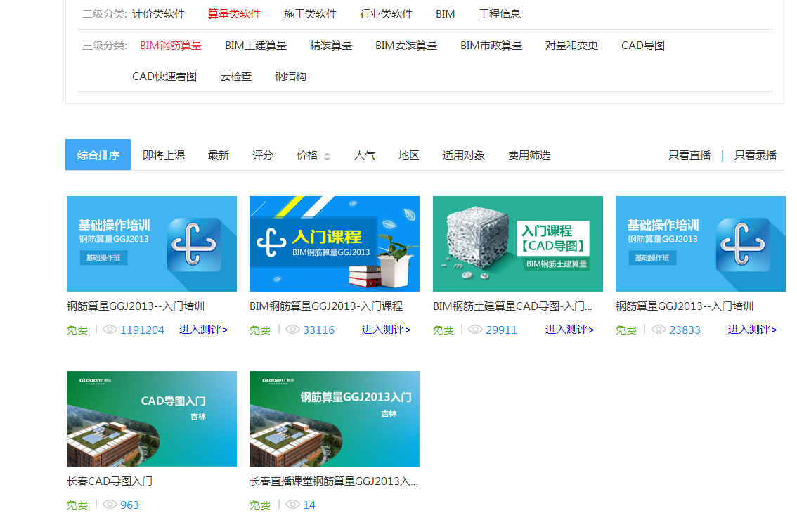Open first 基础操作培训 GGJ2013 thumbnail

(152, 244)
